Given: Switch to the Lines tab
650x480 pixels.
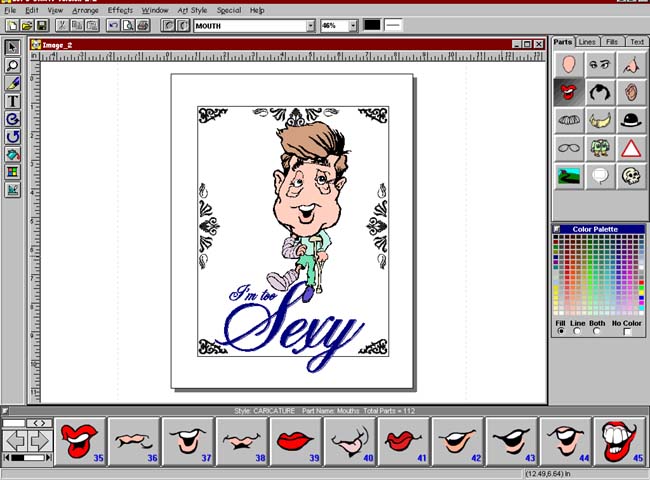Looking at the screenshot, I should point(587,42).
